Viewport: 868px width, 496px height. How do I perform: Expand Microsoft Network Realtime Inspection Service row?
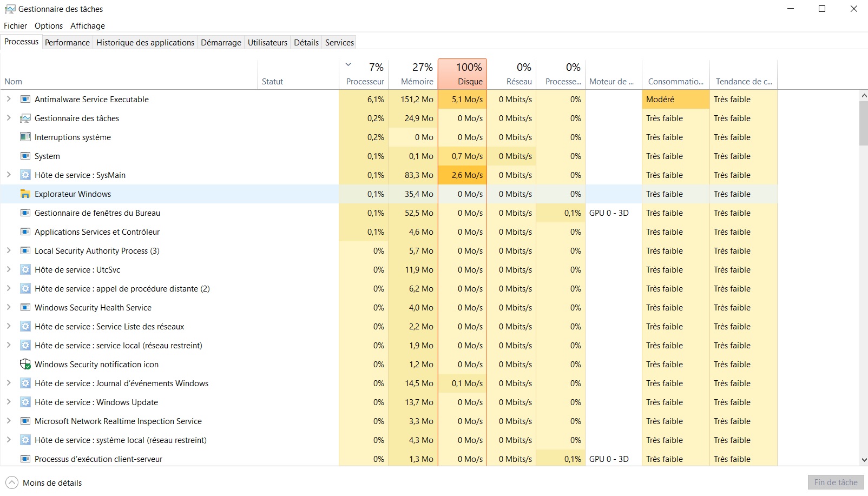[x=8, y=421]
